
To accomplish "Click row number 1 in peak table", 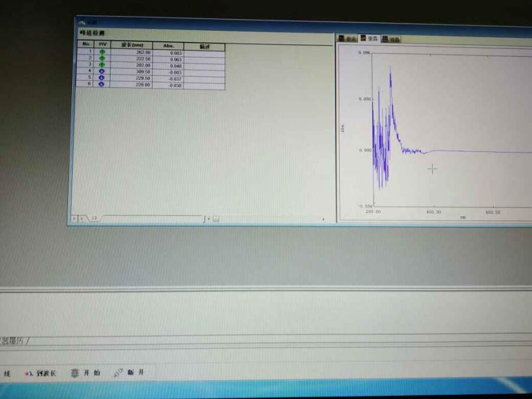I will coord(86,51).
